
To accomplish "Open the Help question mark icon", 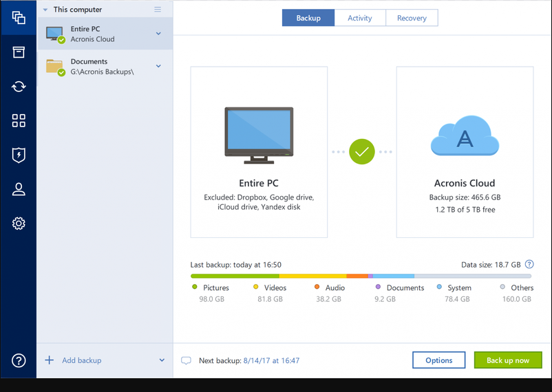I will pyautogui.click(x=19, y=360).
